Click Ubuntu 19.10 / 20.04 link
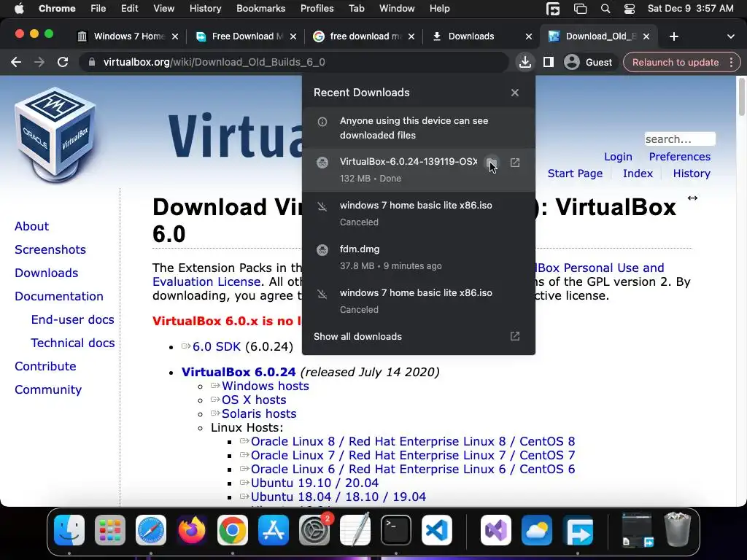747x560 pixels. point(314,483)
